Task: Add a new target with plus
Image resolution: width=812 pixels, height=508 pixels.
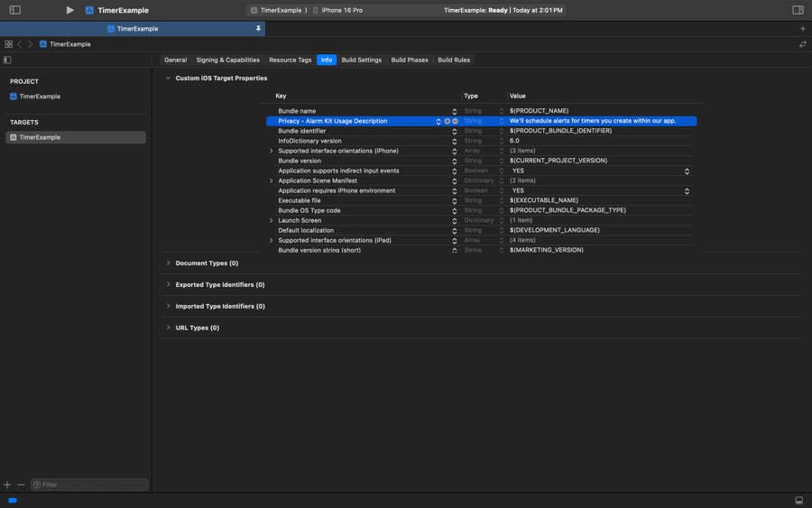Action: (7, 485)
